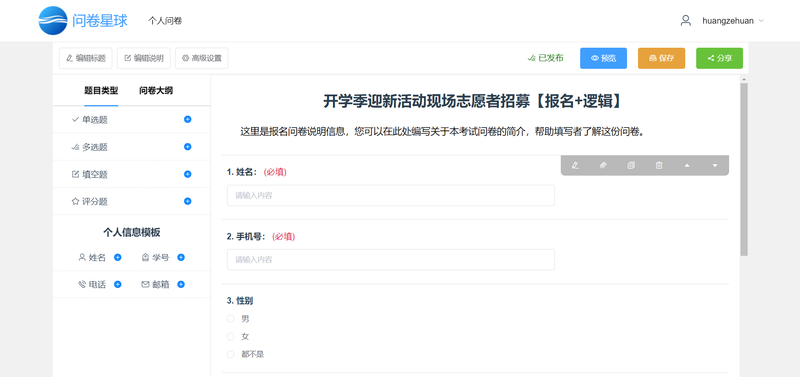Open the 个人问卷 menu item
This screenshot has width=800, height=377.
pyautogui.click(x=165, y=21)
